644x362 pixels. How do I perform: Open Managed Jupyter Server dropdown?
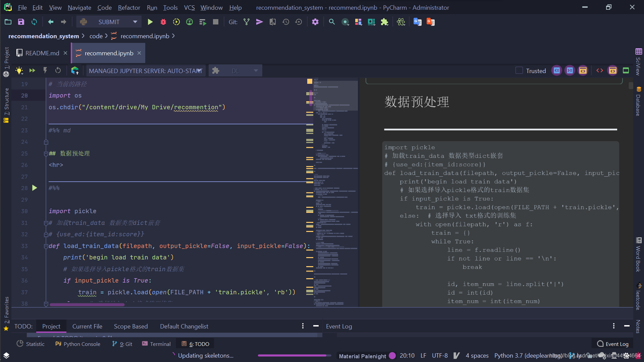pos(146,71)
